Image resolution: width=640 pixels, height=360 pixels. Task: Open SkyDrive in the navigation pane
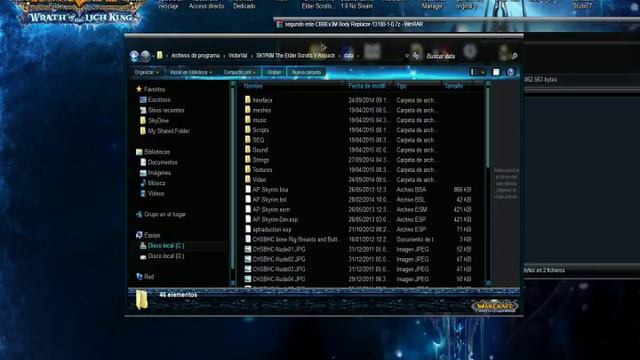(154, 120)
